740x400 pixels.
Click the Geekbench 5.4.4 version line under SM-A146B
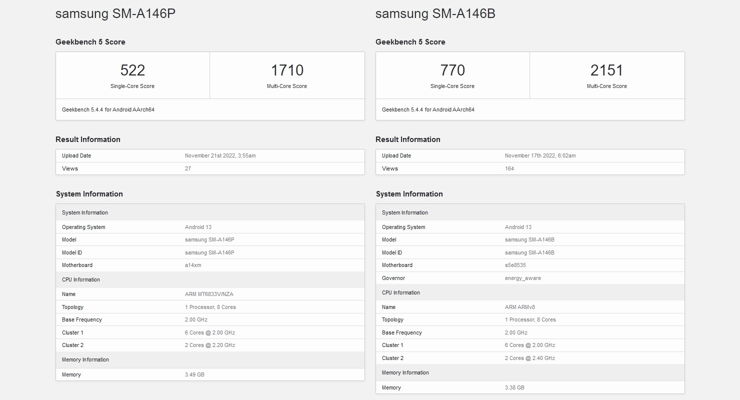428,109
